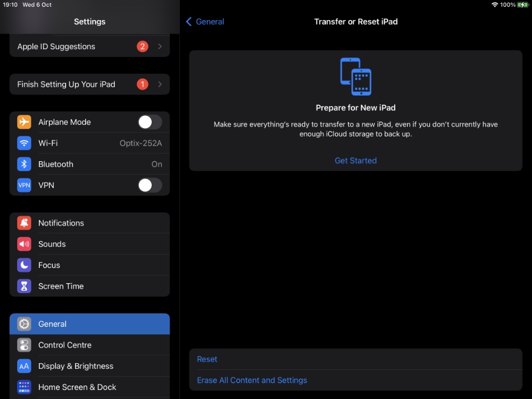Tap the red 1 badge on Finish Setting Up
This screenshot has height=399, width=532.
tap(142, 84)
